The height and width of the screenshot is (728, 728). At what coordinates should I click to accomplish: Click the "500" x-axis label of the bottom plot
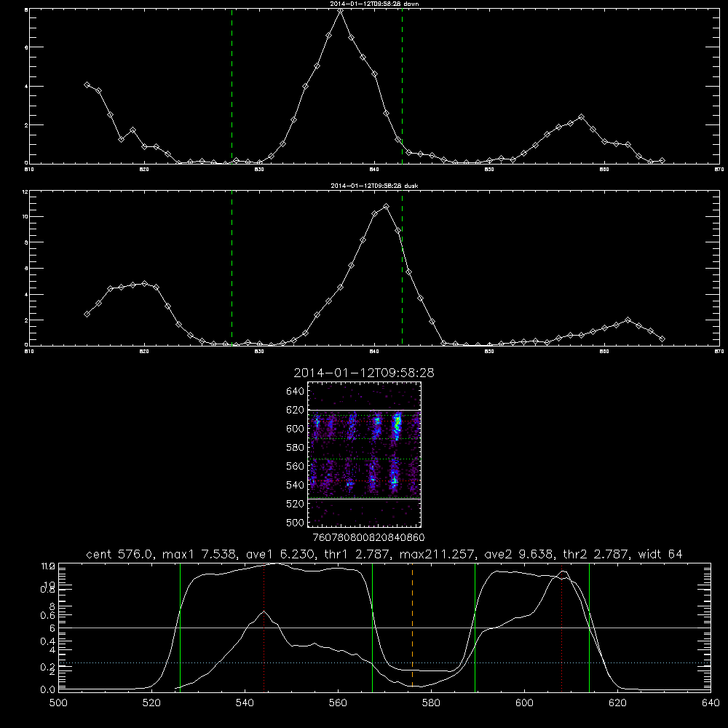(58, 703)
